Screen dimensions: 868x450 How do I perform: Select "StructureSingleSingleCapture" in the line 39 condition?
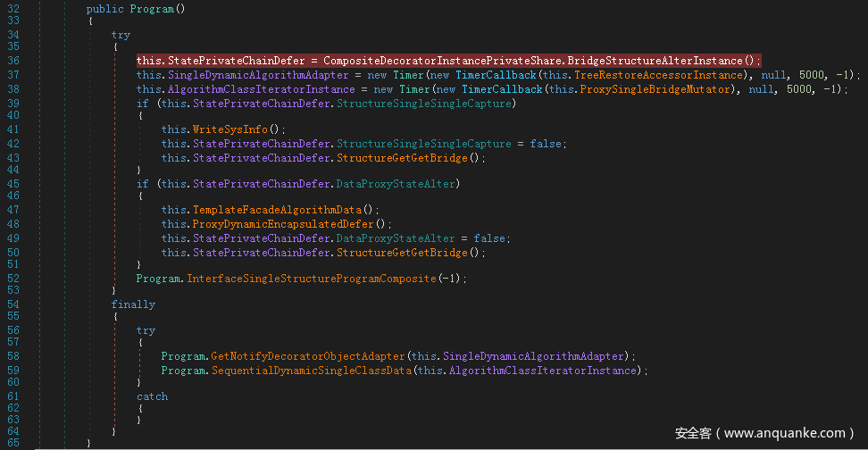424,104
